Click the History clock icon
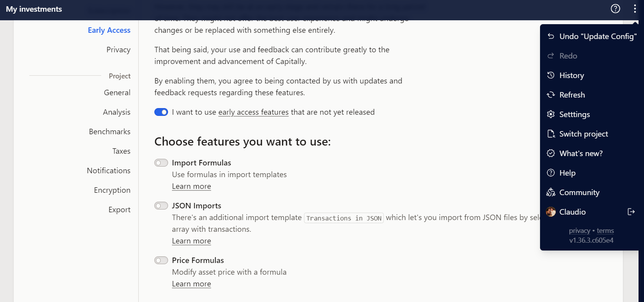 coord(551,75)
